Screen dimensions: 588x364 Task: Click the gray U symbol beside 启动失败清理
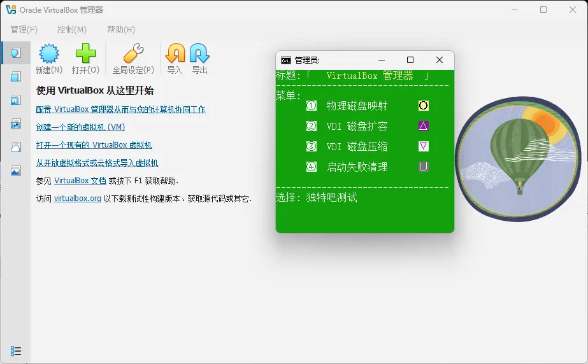424,167
